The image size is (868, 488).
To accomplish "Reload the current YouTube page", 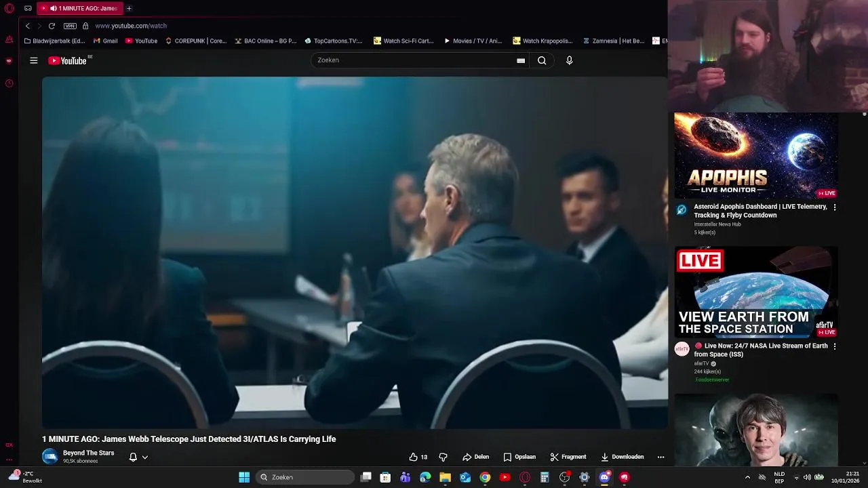I will (x=52, y=26).
